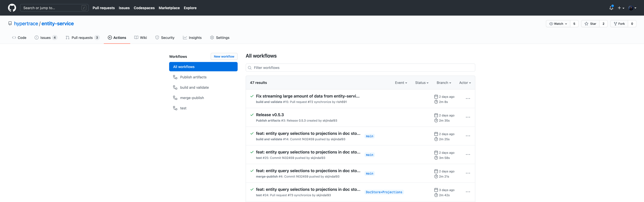644x202 pixels.
Task: Open the Event filter dropdown
Action: coord(401,83)
